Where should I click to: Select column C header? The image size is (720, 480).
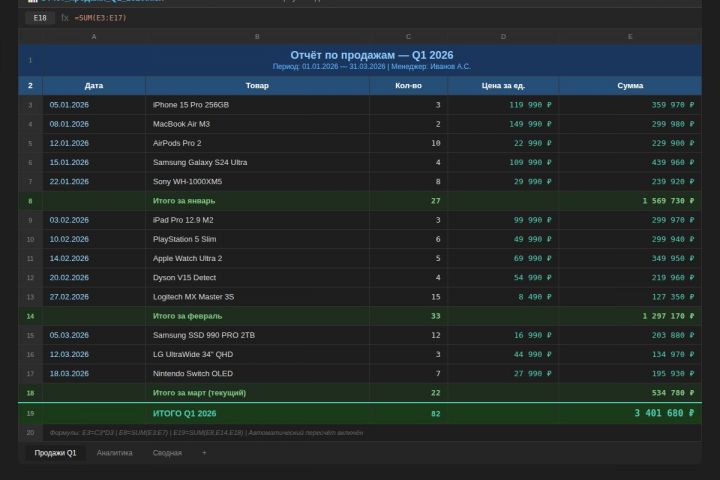[x=408, y=36]
